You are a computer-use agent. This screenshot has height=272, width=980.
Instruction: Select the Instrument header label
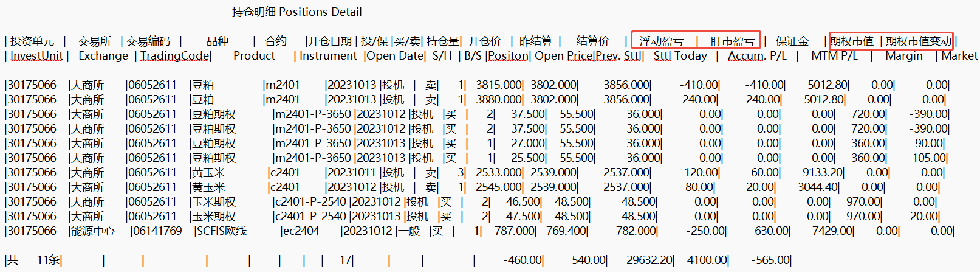(328, 56)
